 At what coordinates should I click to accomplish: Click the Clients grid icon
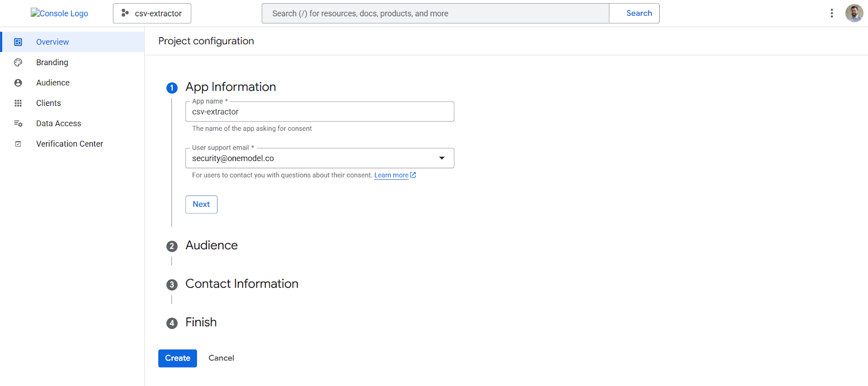click(x=18, y=103)
